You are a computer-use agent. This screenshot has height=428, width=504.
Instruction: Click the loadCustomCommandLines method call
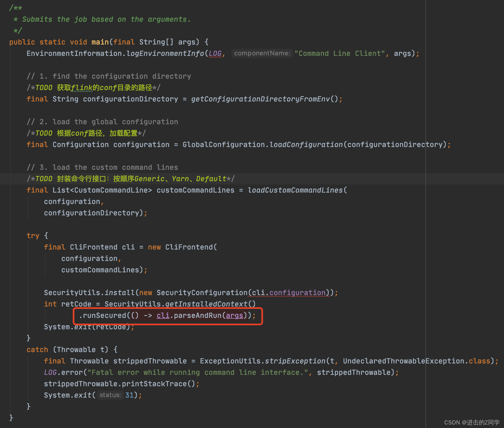coord(295,190)
